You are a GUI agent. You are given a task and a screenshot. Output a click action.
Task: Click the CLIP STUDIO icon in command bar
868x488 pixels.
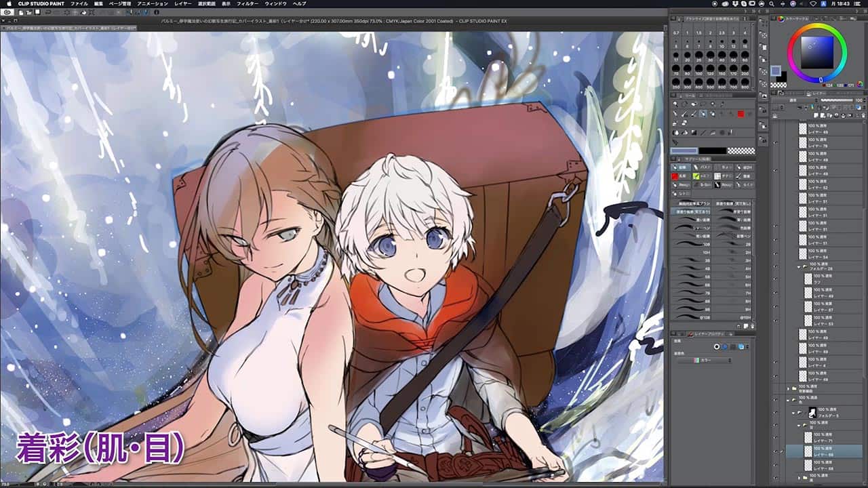7,12
